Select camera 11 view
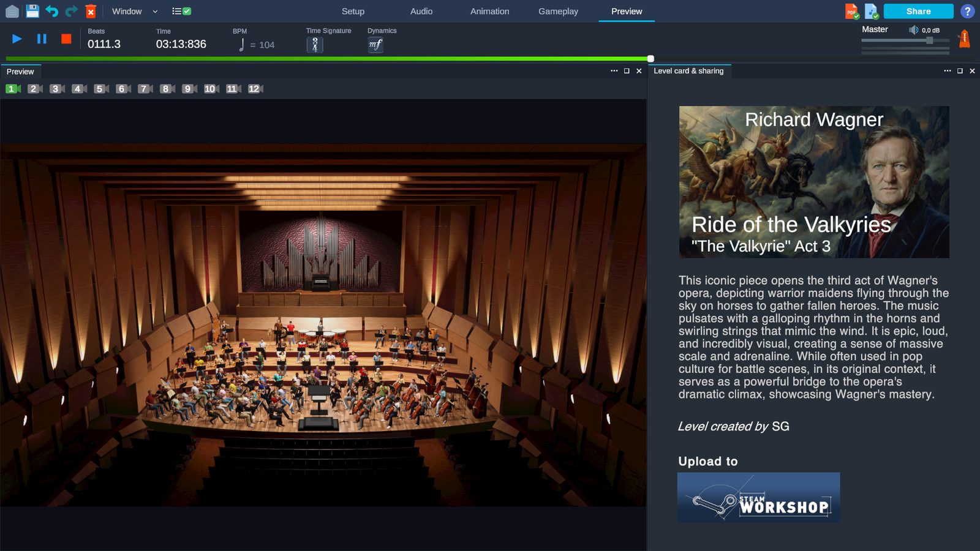 coord(233,89)
